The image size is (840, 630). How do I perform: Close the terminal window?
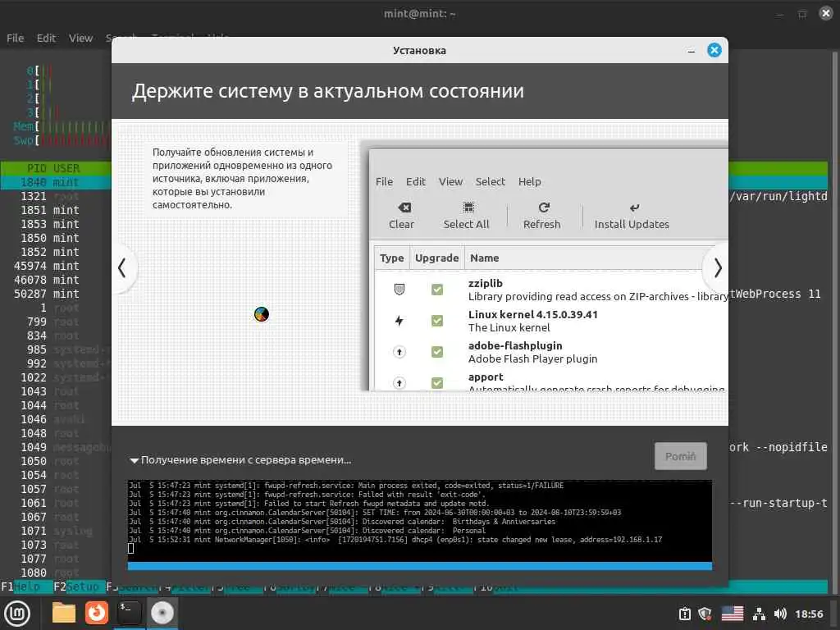825,13
